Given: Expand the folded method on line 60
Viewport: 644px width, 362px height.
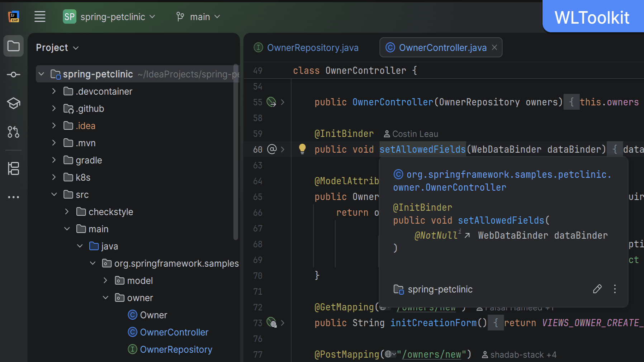Looking at the screenshot, I should pyautogui.click(x=283, y=149).
